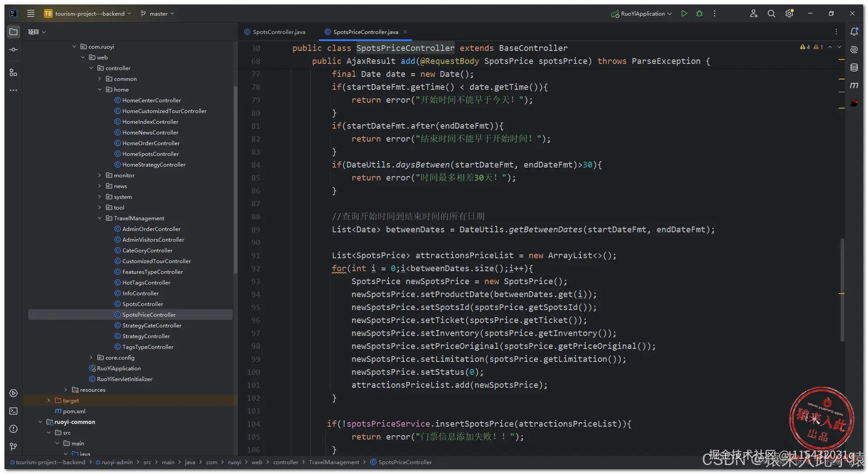
Task: Debug RuoYiApplication with the bug icon
Action: pyautogui.click(x=699, y=13)
